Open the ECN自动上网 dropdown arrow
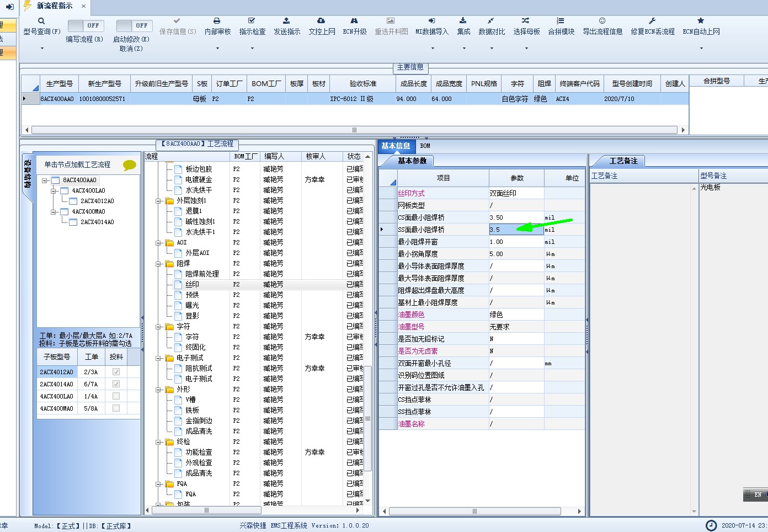This screenshot has height=532, width=768. pos(701,49)
